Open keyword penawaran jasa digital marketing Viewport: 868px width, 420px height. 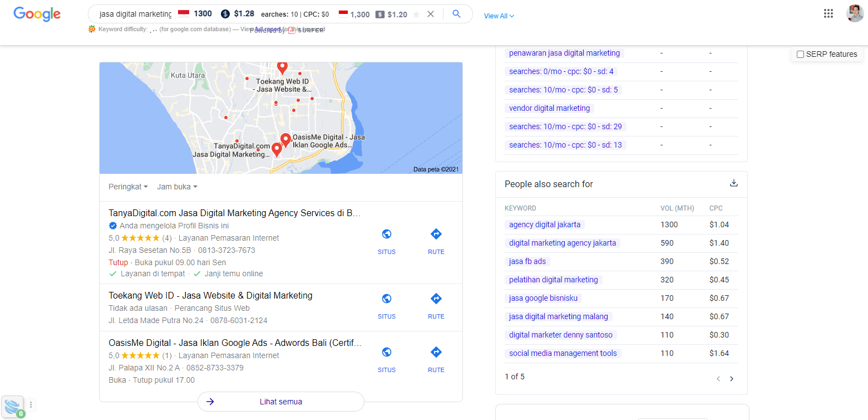tap(564, 53)
